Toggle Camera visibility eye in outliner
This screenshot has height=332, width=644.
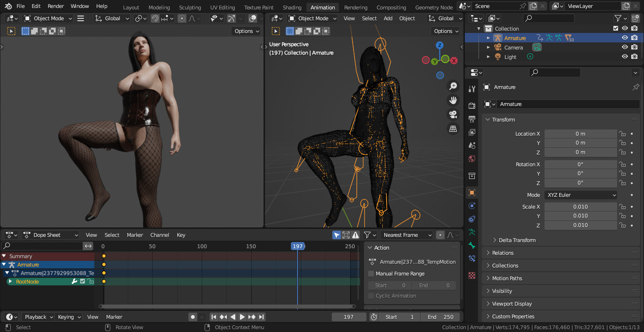tap(625, 48)
